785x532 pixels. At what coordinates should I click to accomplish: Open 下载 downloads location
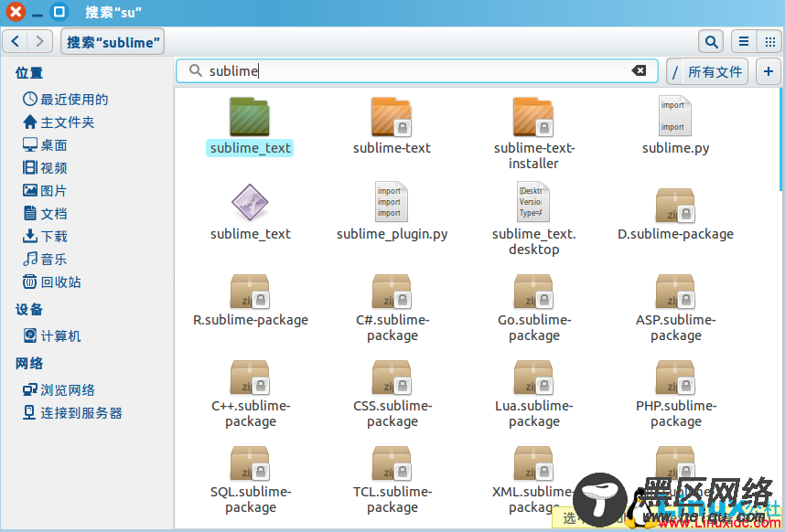point(45,236)
